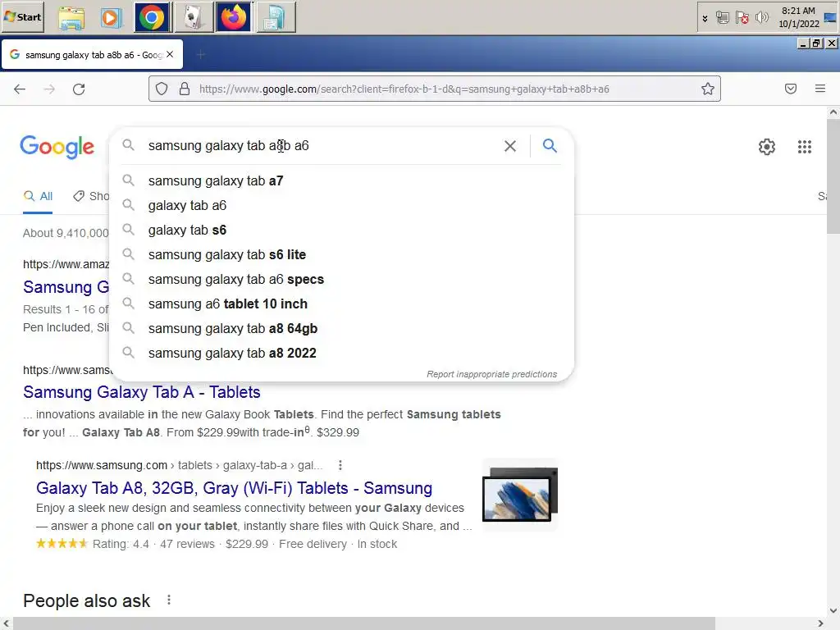The width and height of the screenshot is (840, 630).
Task: Reload the current page
Action: pyautogui.click(x=79, y=89)
